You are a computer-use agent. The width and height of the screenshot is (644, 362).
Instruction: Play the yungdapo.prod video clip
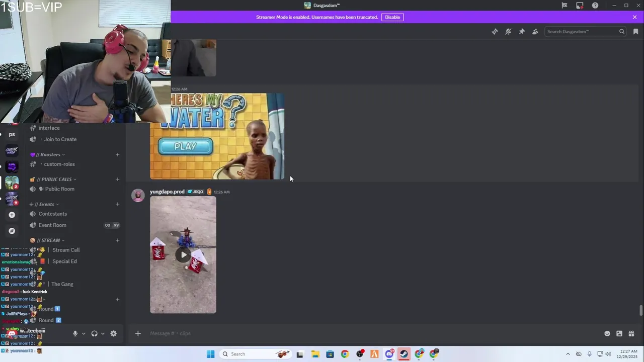[x=183, y=254]
